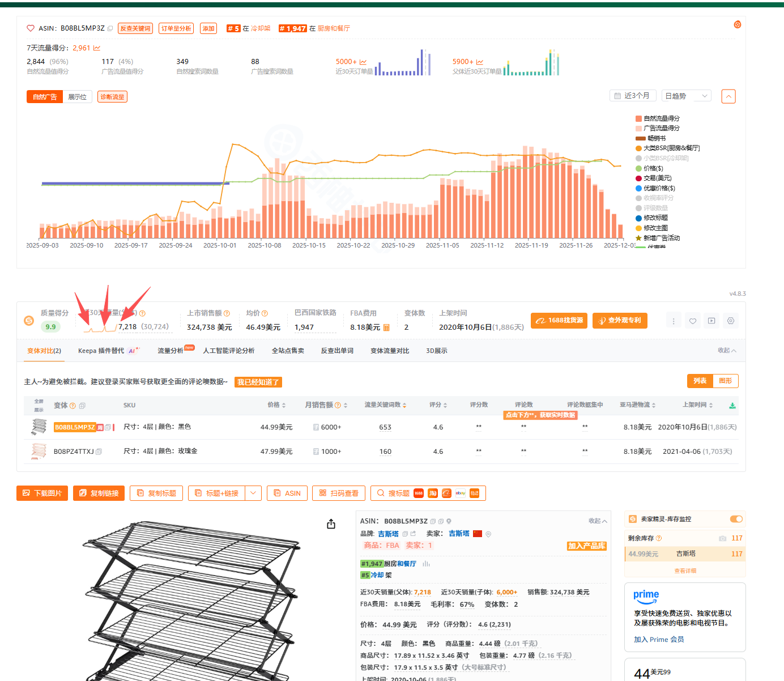This screenshot has width=784, height=681.
Task: Switch to the 流量分析 tab
Action: [x=171, y=351]
